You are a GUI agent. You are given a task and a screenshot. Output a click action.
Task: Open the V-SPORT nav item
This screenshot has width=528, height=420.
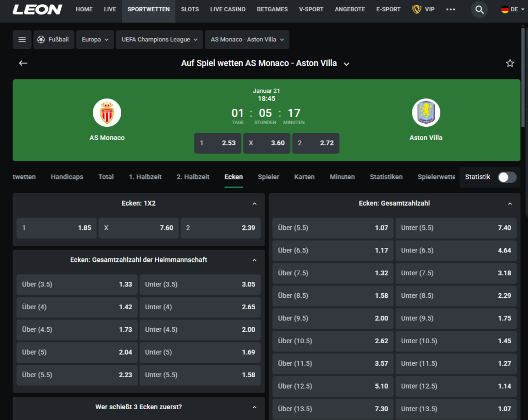click(x=311, y=9)
